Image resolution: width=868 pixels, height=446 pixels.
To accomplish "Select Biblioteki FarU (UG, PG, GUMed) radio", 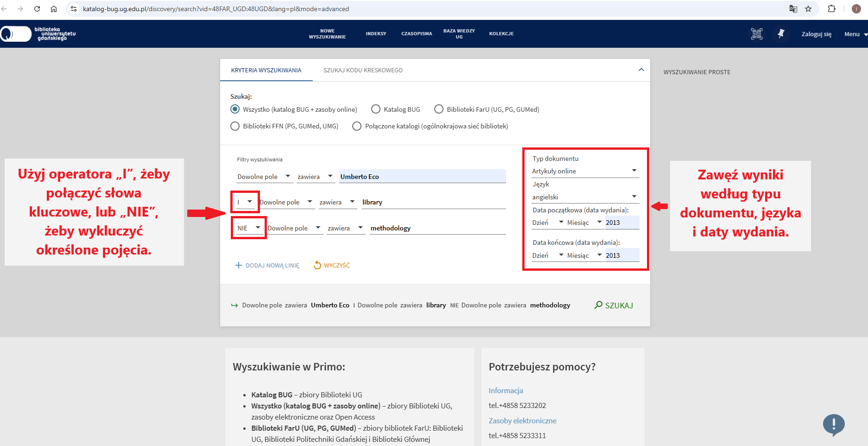I will click(x=439, y=109).
